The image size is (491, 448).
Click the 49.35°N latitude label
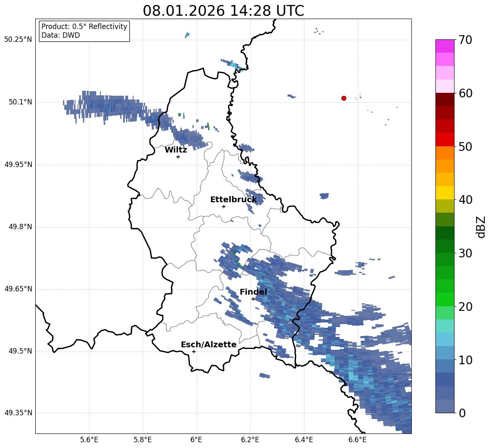click(19, 413)
